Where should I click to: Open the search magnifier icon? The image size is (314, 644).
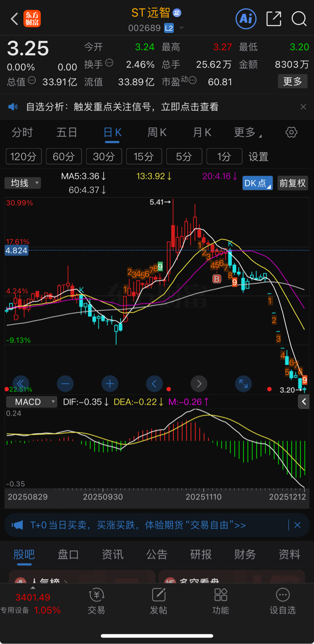point(299,19)
